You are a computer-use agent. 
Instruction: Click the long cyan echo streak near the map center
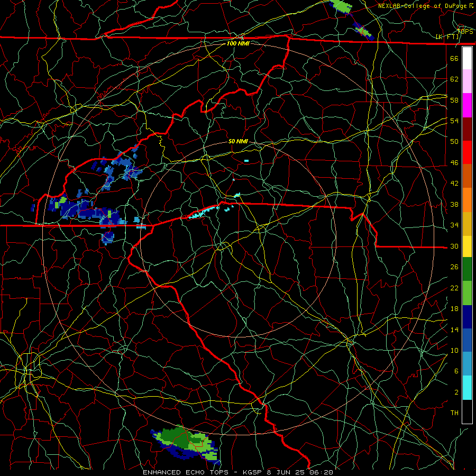tap(204, 212)
